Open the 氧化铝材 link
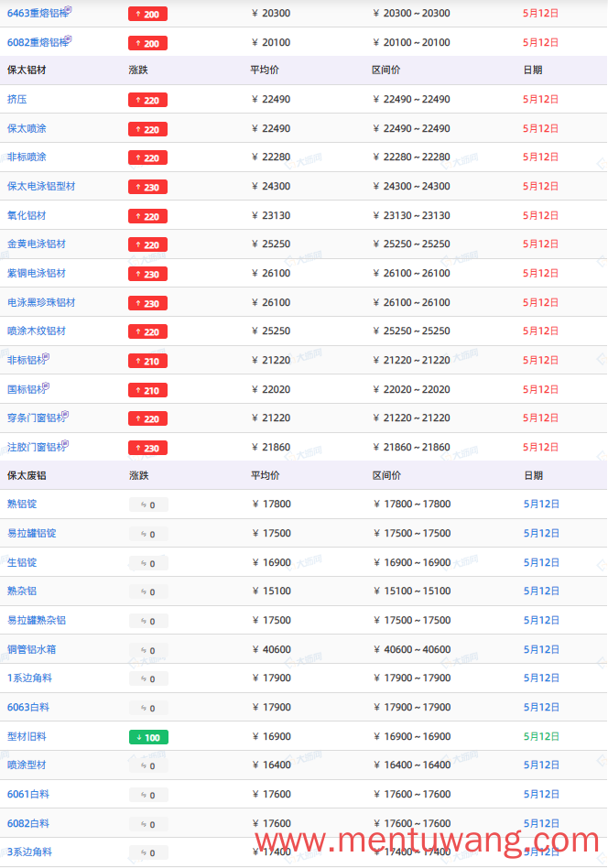 (x=27, y=216)
